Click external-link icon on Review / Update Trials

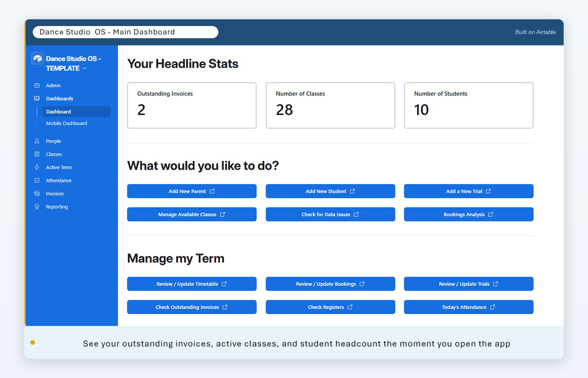(496, 284)
